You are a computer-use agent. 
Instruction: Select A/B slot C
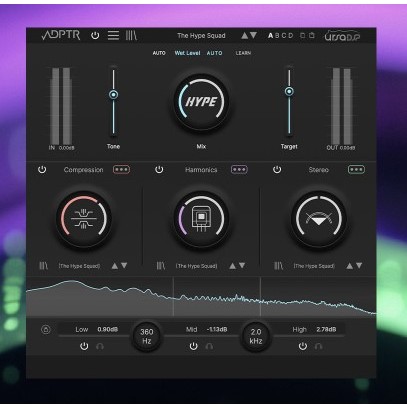[284, 35]
